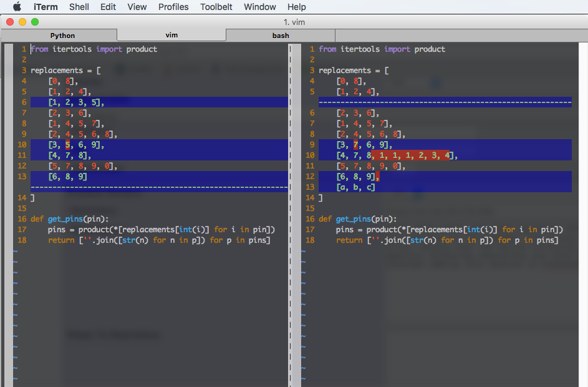Open the iTerm application menu

point(46,7)
